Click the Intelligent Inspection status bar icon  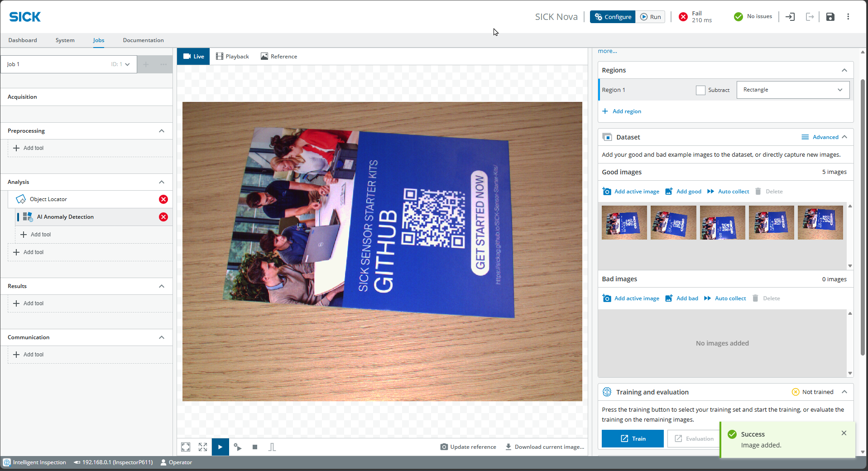click(7, 462)
